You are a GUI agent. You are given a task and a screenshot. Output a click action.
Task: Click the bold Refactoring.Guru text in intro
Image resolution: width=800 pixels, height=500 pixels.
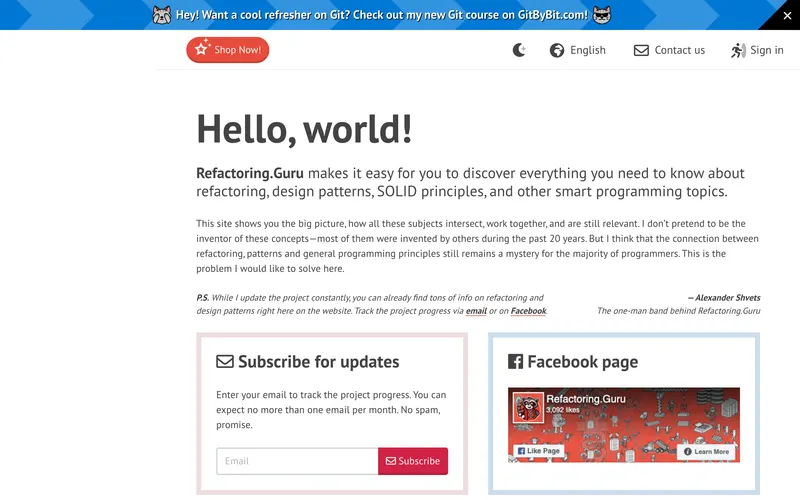(x=250, y=173)
